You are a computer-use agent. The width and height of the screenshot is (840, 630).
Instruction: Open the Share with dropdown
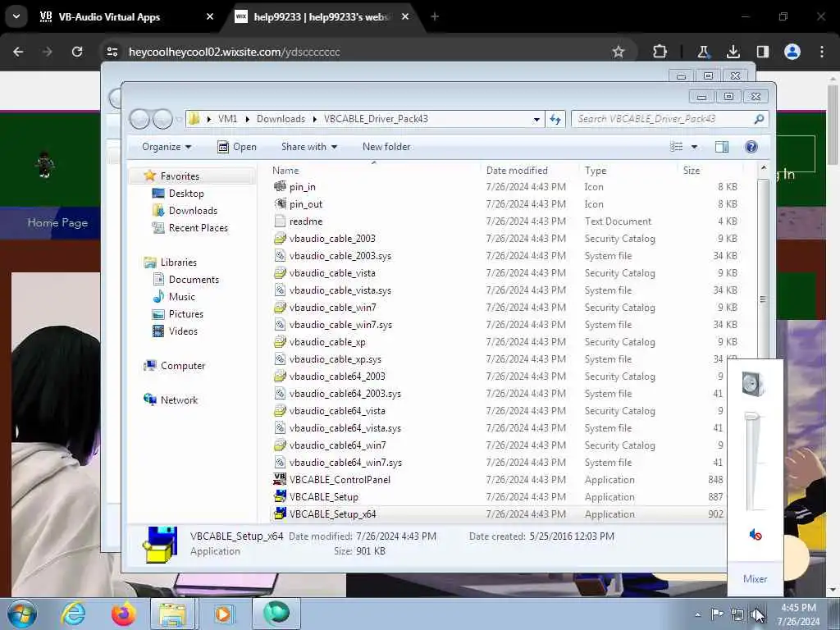309,147
